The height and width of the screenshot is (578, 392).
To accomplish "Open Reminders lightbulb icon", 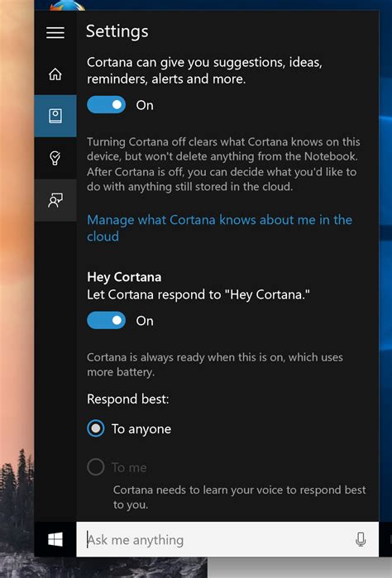I will point(55,158).
